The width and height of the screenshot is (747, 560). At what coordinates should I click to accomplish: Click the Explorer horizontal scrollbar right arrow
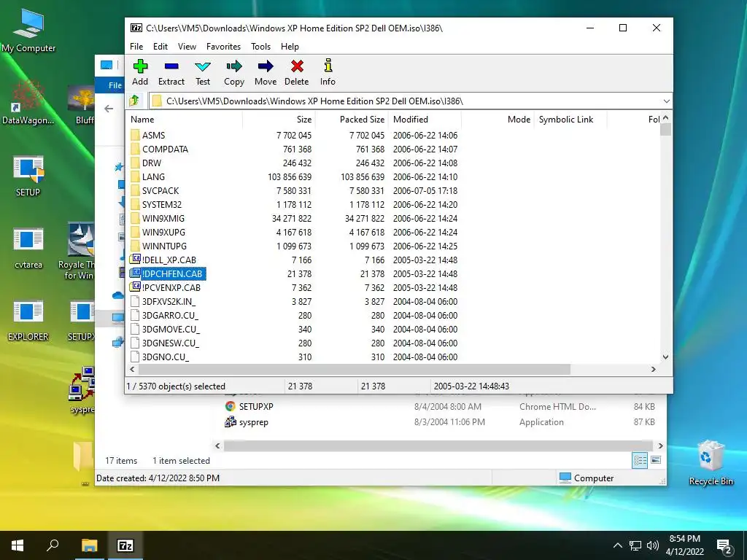660,446
